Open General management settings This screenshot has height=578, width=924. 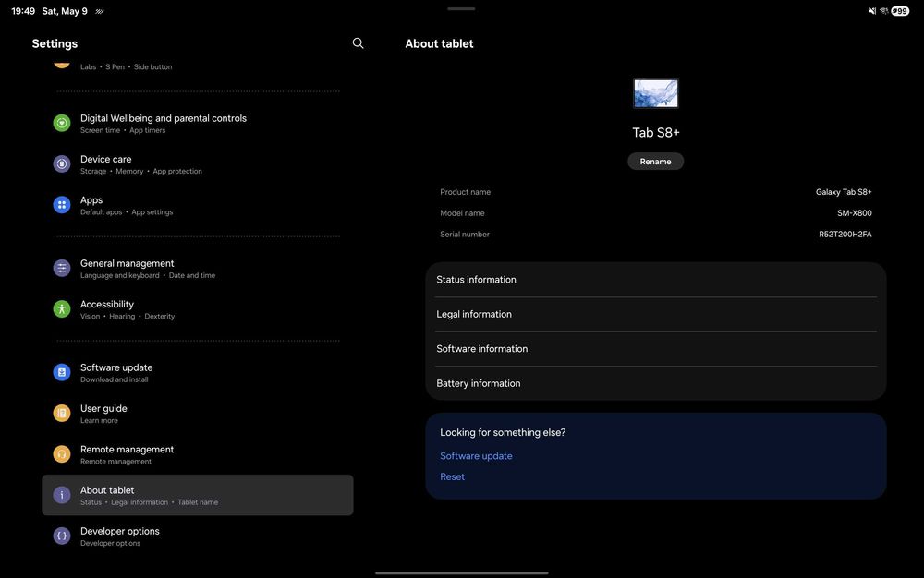click(198, 269)
